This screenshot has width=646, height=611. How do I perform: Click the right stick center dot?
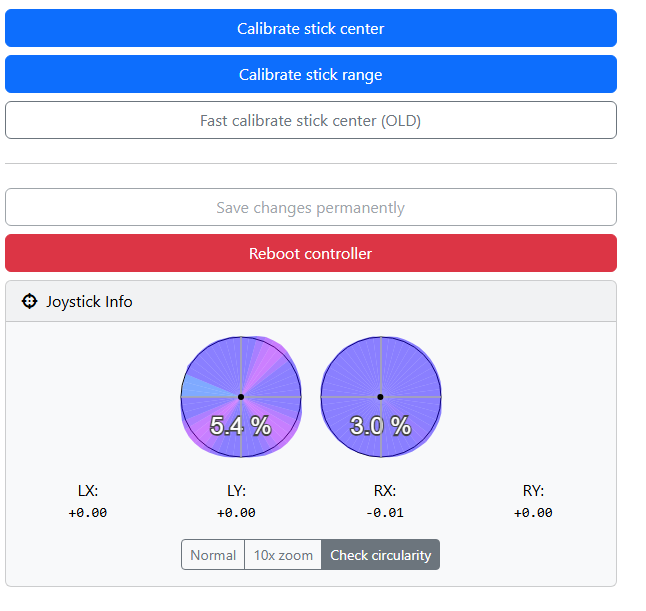[381, 397]
